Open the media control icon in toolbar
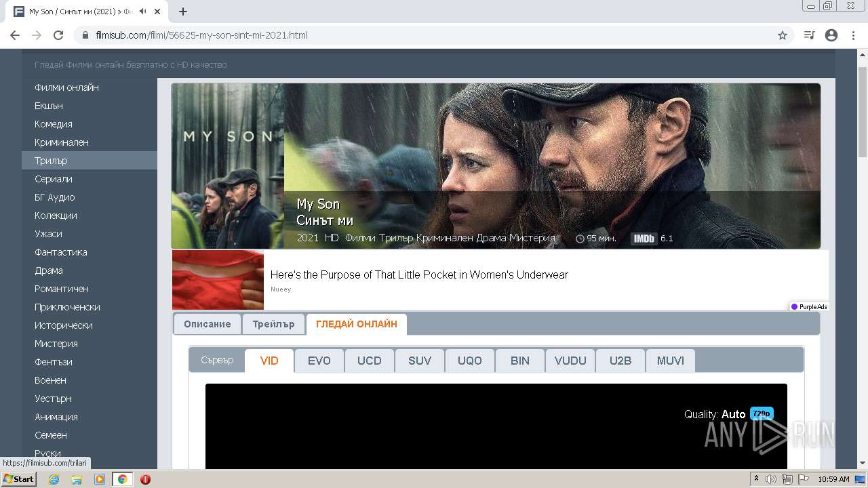This screenshot has width=868, height=488. coord(809,35)
